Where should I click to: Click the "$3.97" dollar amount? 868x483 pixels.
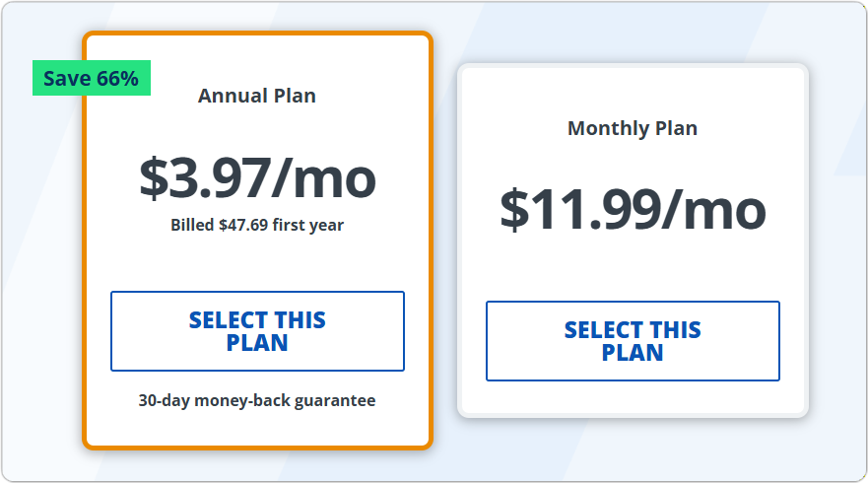(x=204, y=178)
